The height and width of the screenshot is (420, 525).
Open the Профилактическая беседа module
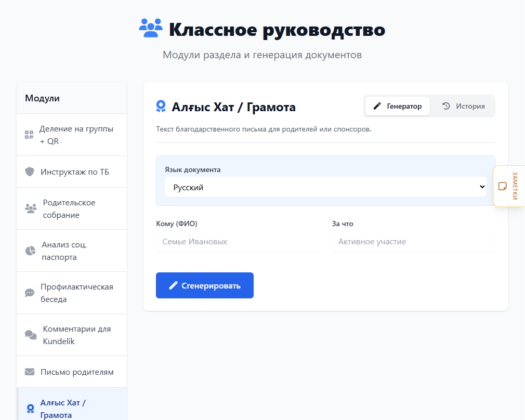[x=72, y=293]
